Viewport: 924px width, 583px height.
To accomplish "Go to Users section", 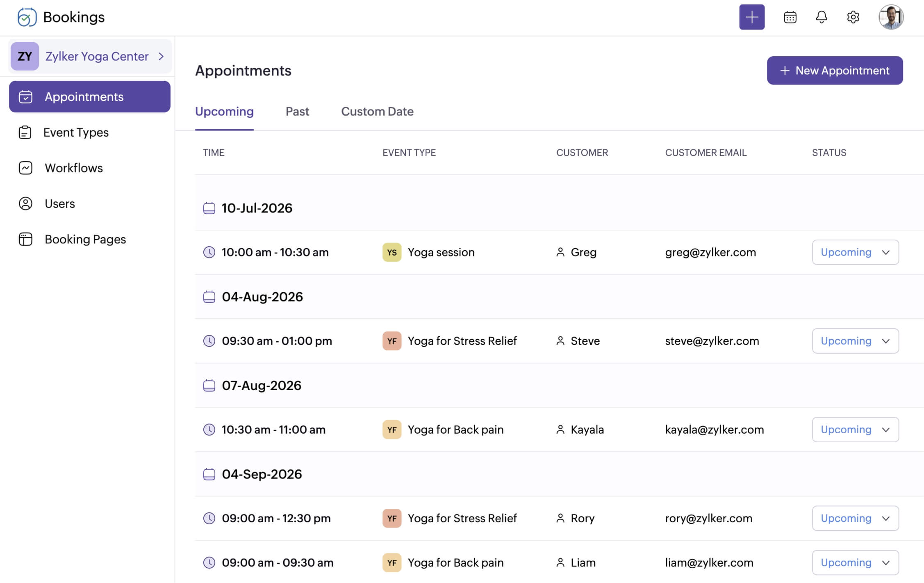I will (x=60, y=204).
